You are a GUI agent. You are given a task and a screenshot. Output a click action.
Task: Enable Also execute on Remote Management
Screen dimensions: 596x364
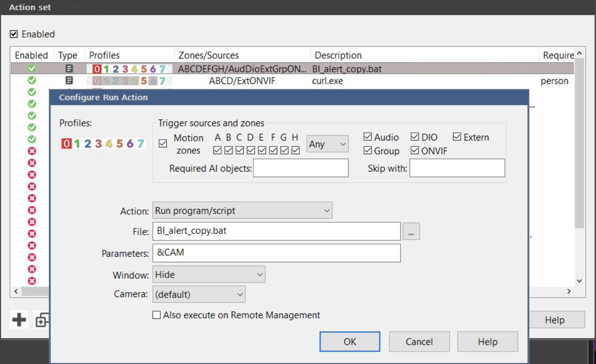157,315
